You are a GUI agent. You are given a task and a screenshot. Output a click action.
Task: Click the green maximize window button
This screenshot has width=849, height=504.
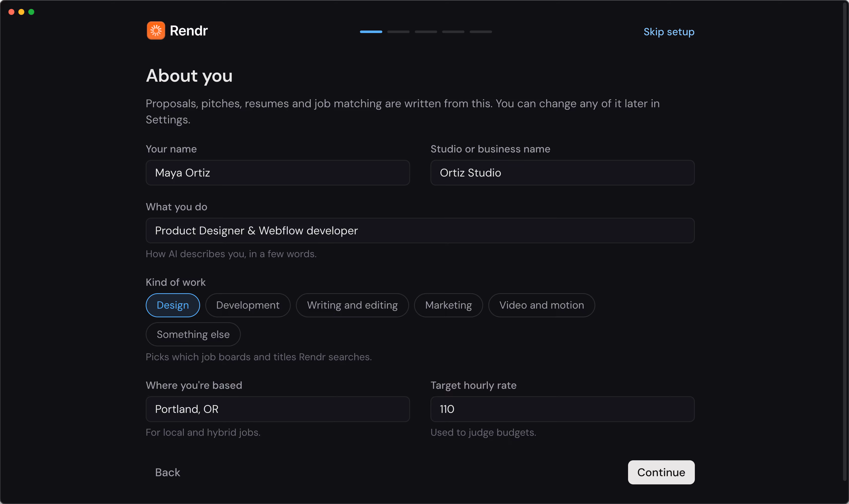31,12
